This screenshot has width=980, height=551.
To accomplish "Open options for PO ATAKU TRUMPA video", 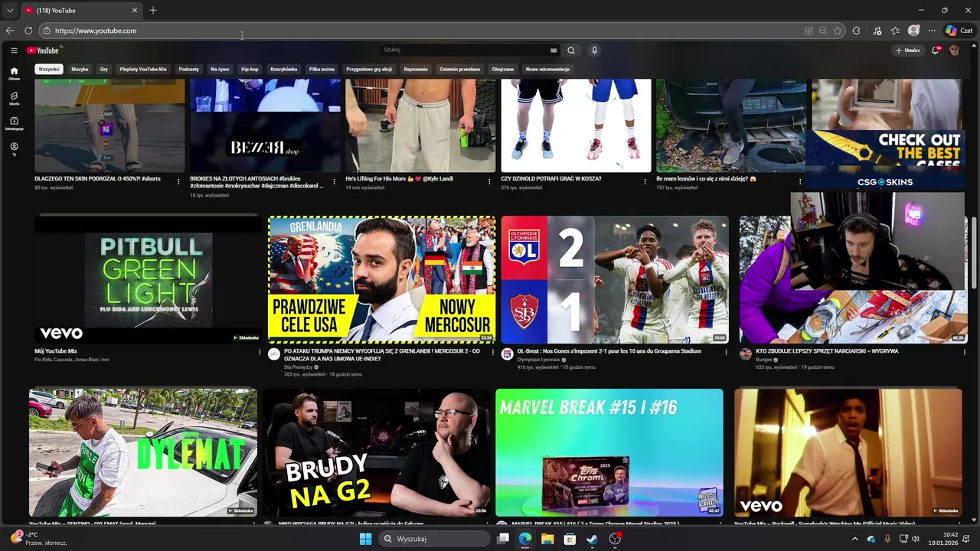I will click(x=493, y=352).
